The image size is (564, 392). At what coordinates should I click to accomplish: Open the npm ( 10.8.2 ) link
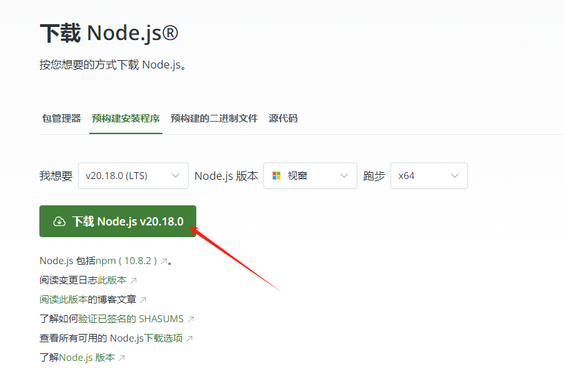click(x=126, y=261)
